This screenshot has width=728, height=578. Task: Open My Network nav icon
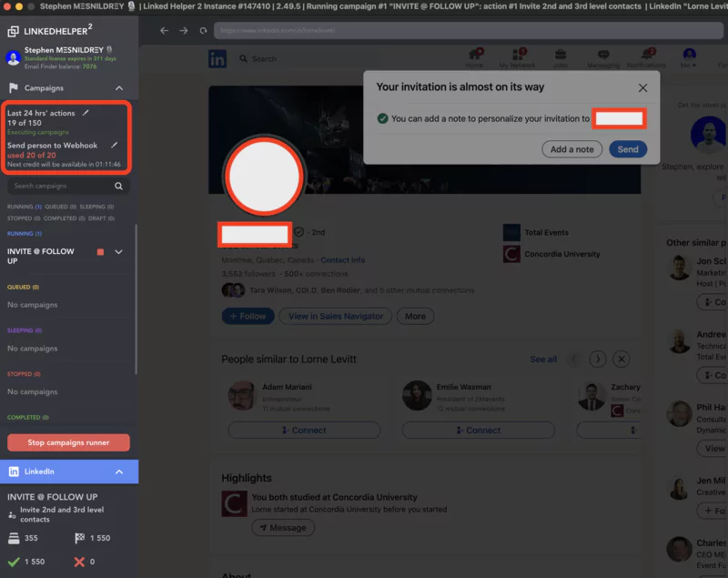(517, 58)
